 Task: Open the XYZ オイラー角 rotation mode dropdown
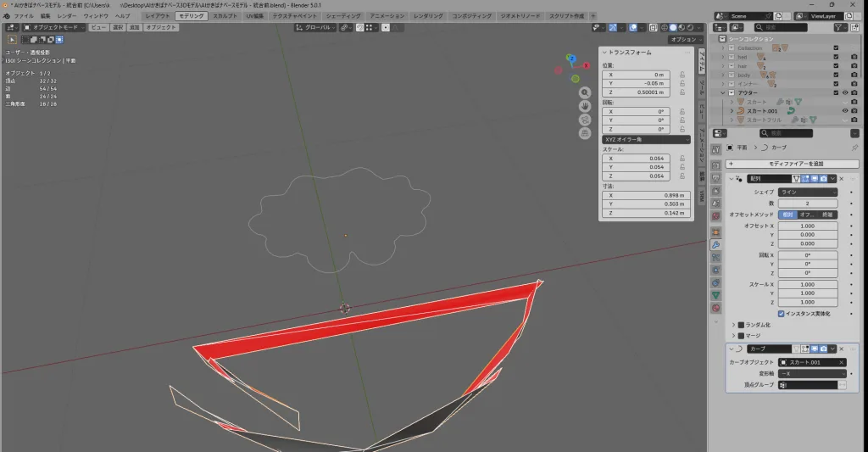[x=646, y=139]
